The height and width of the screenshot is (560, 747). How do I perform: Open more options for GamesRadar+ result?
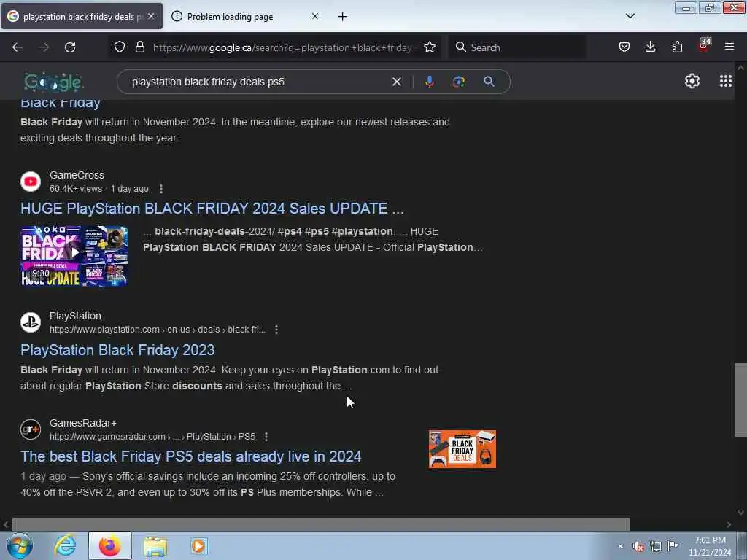pos(266,437)
